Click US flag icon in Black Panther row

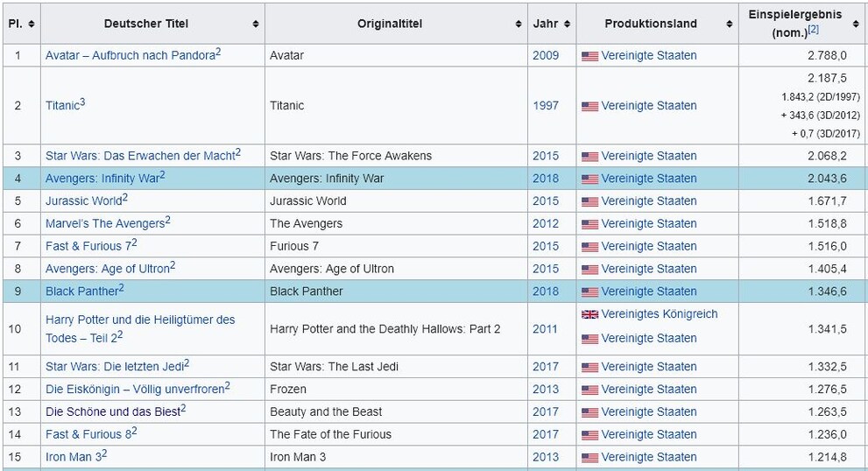click(x=589, y=292)
